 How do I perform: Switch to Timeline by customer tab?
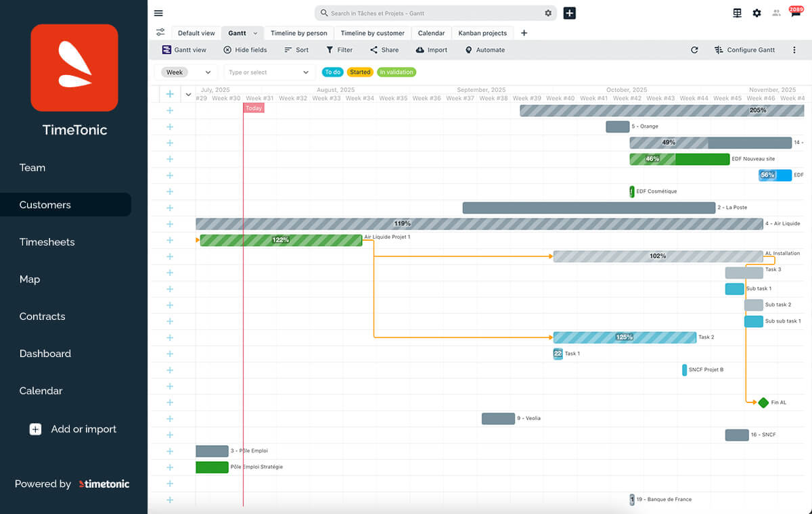pyautogui.click(x=372, y=33)
